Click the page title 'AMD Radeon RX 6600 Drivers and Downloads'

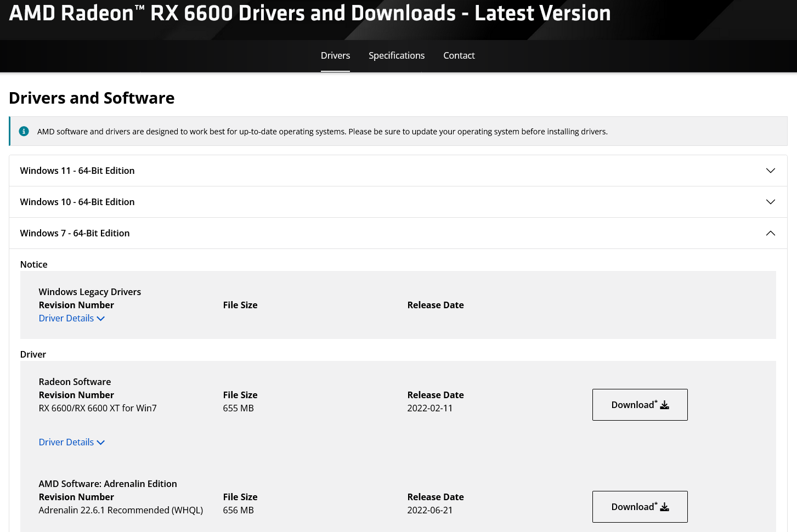310,13
